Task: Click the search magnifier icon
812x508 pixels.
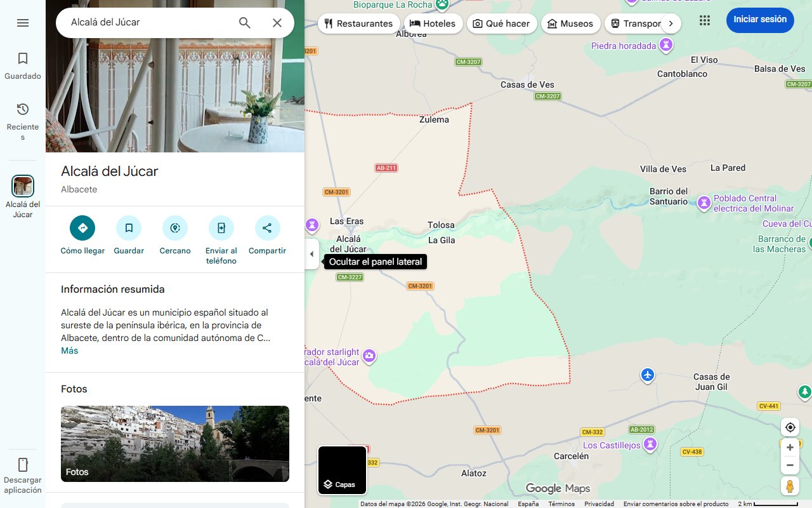Action: [x=244, y=22]
